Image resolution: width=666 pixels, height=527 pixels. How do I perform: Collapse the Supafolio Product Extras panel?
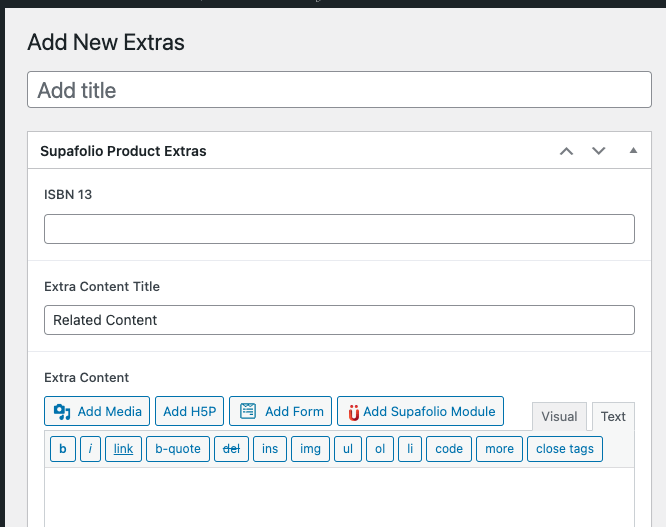[x=633, y=151]
